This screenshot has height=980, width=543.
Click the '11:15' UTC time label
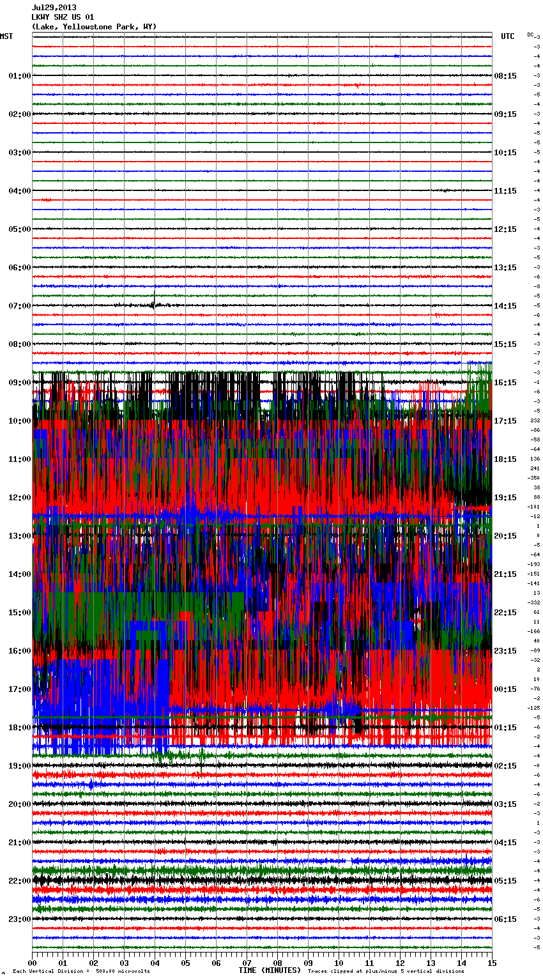click(x=505, y=191)
